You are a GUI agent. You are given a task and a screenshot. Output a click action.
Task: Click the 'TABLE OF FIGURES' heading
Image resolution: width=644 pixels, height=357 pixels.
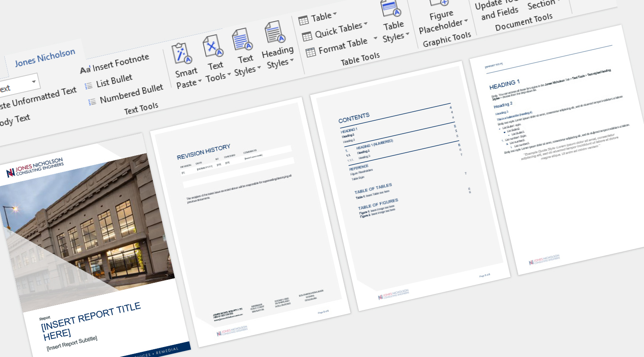(378, 204)
